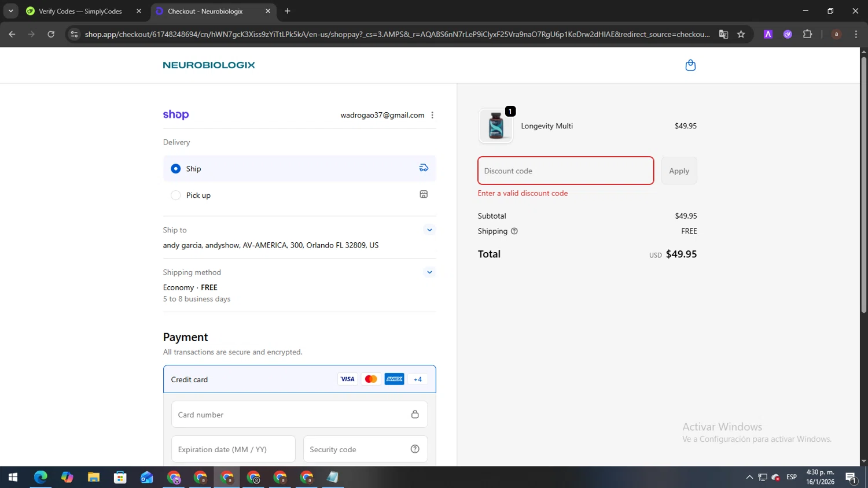Click the page vertical scrollbar
This screenshot has width=868, height=488.
(863, 185)
